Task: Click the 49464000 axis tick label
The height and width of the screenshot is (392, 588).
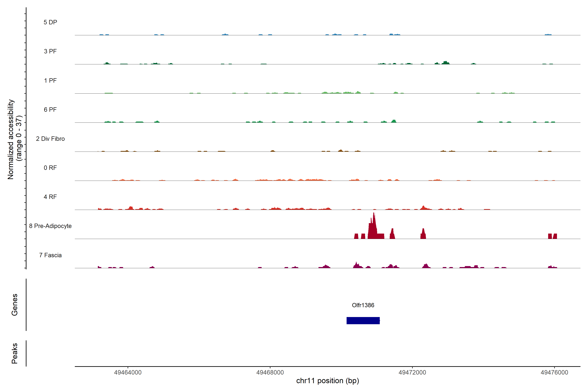Action: (x=128, y=373)
